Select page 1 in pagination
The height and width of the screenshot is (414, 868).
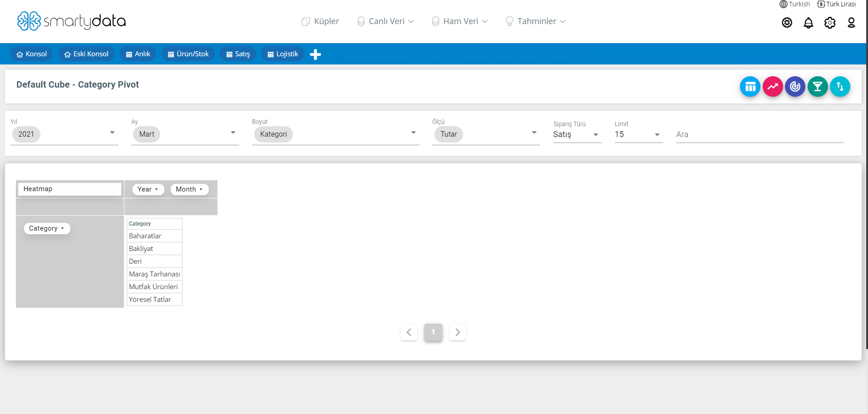coord(433,332)
